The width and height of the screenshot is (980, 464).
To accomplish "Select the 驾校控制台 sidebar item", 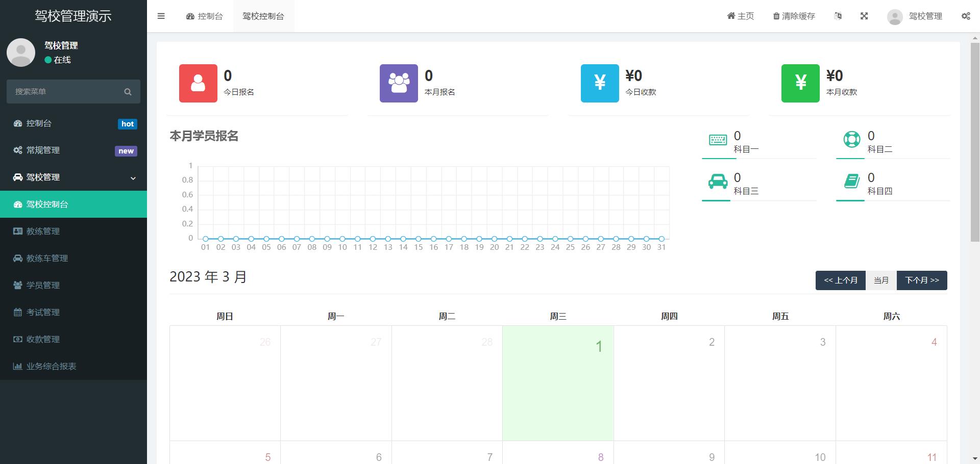I will point(73,204).
